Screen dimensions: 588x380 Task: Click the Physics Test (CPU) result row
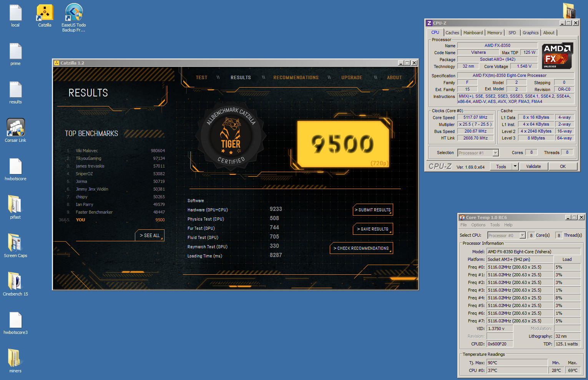pos(235,219)
